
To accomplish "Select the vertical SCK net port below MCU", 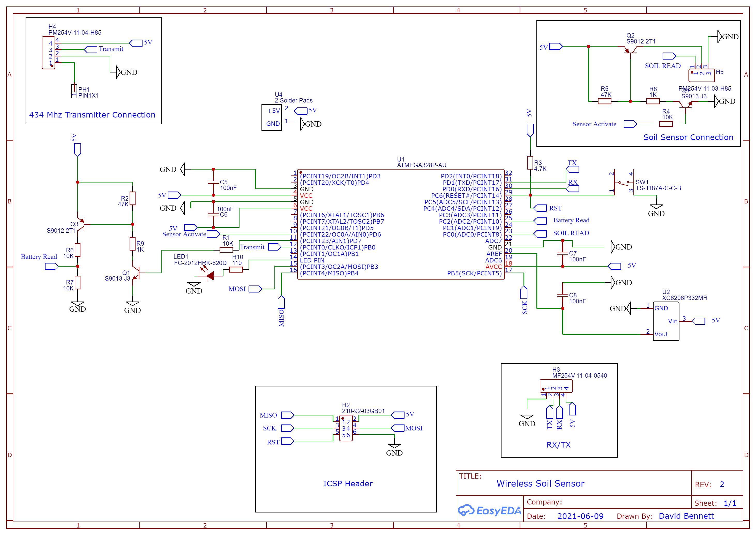I will 523,292.
